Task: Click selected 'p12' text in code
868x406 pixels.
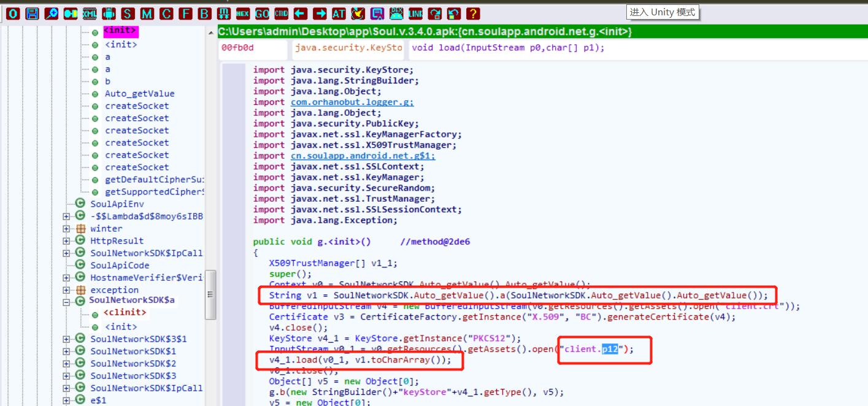Action: coord(610,349)
